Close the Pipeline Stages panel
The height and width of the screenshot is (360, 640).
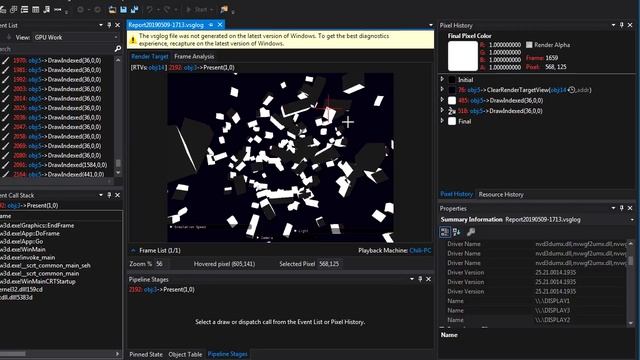[x=429, y=279]
